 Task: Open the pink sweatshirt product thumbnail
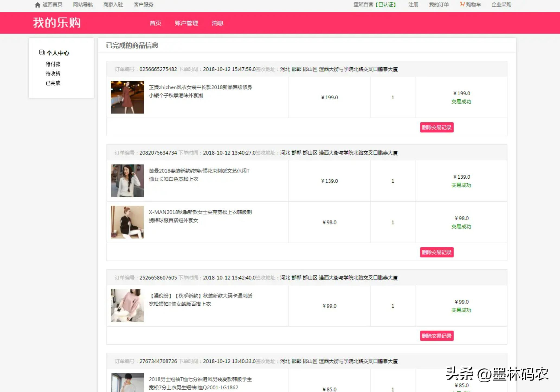point(127,306)
